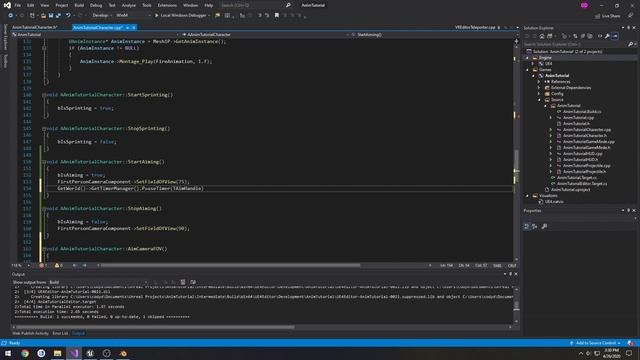
Task: Click the Output panel horizontal scrollbar
Action: point(154,327)
